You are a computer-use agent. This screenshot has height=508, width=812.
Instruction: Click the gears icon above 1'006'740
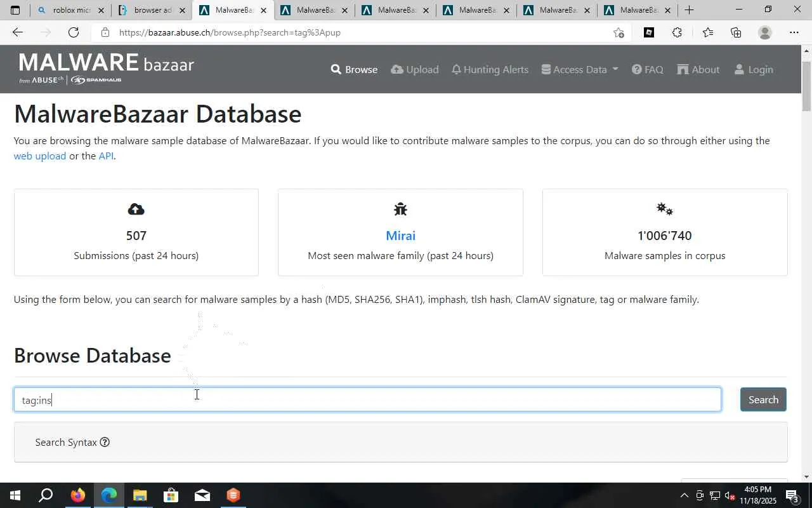click(665, 210)
